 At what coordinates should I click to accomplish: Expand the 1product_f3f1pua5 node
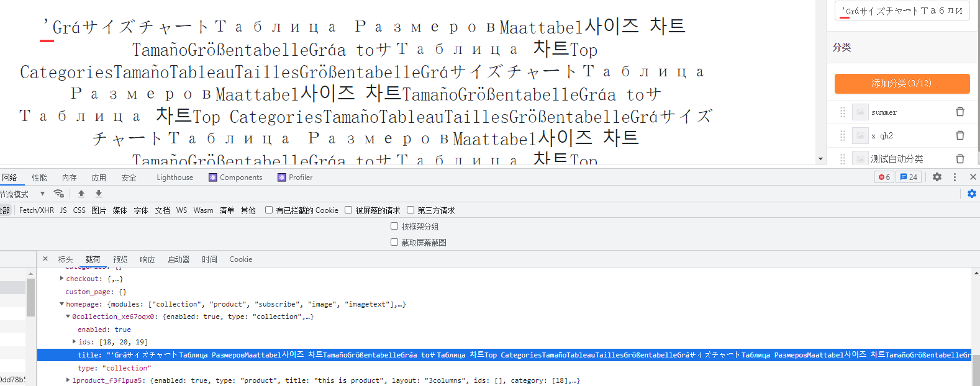pyautogui.click(x=68, y=380)
